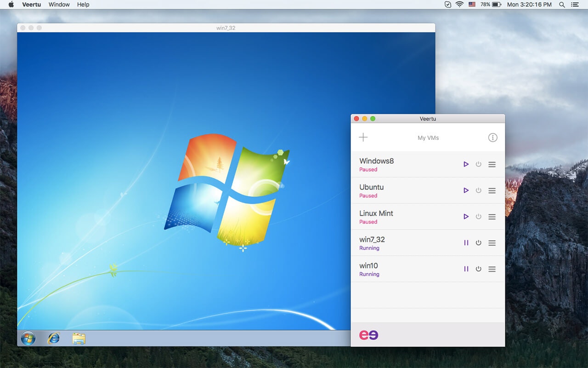Click the Paused status under Windows8

click(368, 170)
